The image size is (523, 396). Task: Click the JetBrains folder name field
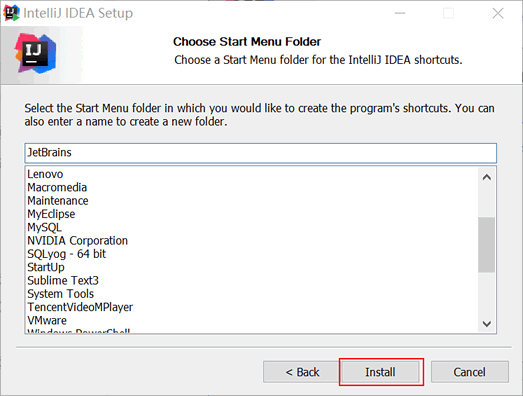point(260,153)
